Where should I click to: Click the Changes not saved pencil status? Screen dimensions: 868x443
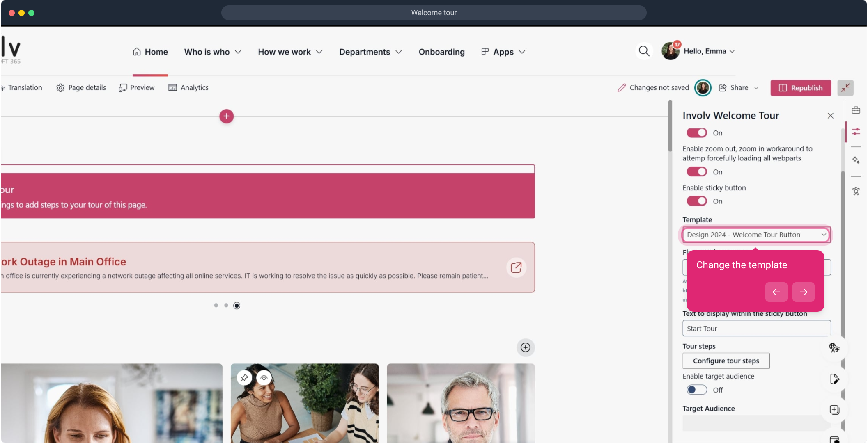[653, 88]
